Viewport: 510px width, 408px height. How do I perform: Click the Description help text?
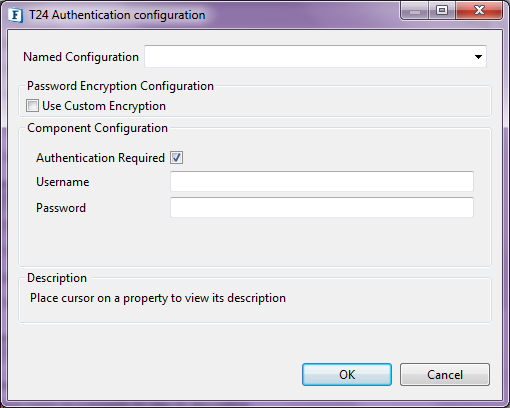(x=158, y=298)
